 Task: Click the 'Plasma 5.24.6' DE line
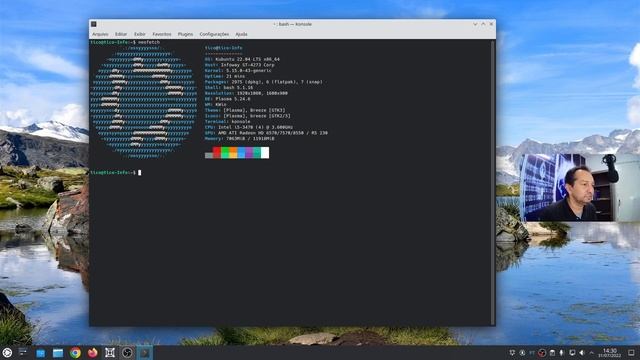click(227, 99)
